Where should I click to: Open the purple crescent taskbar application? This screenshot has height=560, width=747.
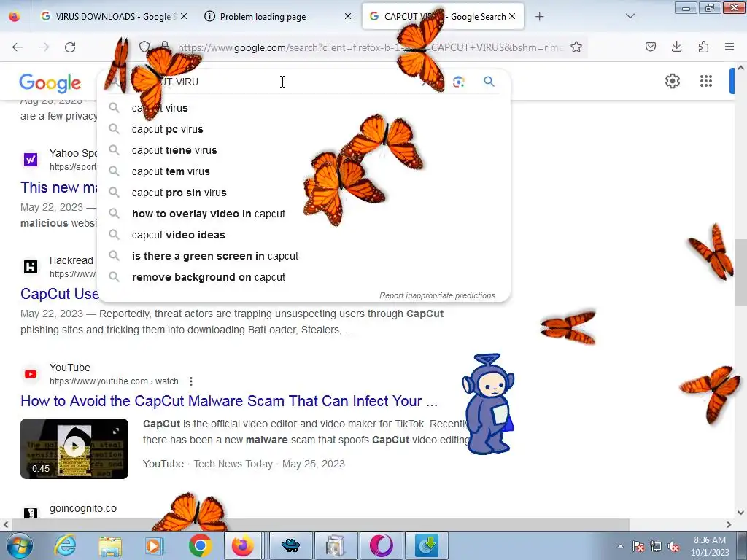(382, 545)
